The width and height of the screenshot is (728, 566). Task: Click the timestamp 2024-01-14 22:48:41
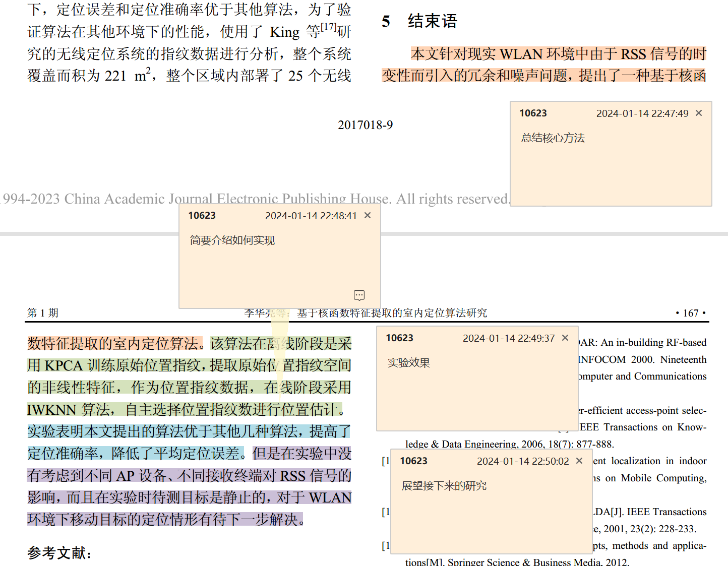tap(311, 216)
